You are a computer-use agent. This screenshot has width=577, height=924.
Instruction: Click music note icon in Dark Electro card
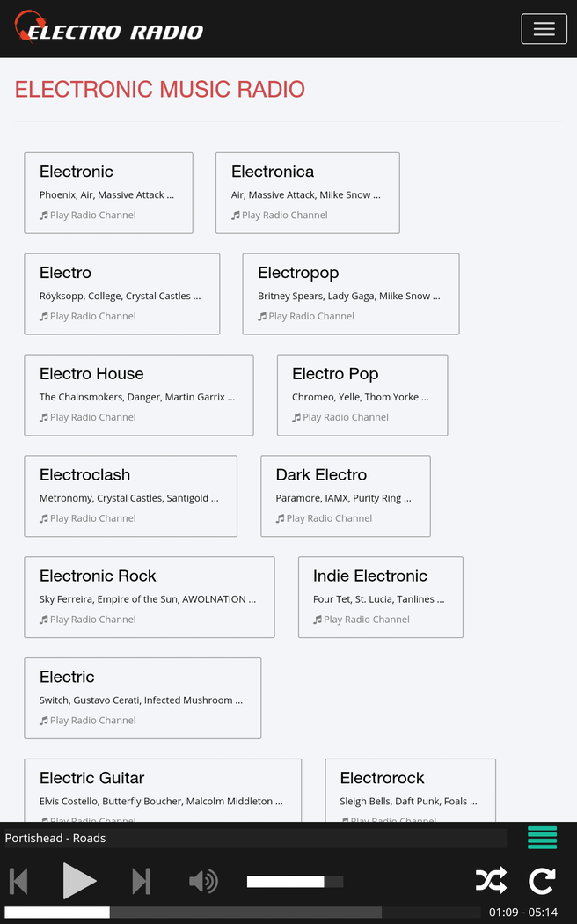(280, 518)
